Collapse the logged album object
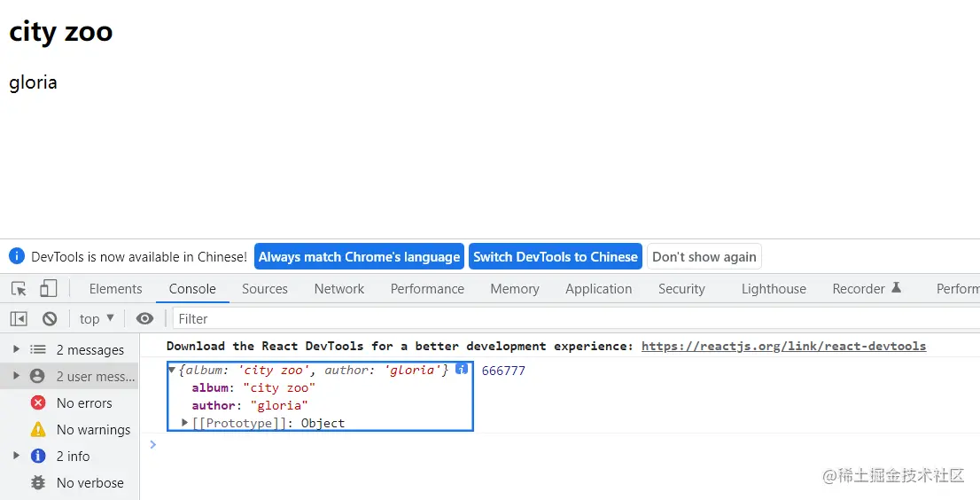The width and height of the screenshot is (980, 500). pos(172,370)
